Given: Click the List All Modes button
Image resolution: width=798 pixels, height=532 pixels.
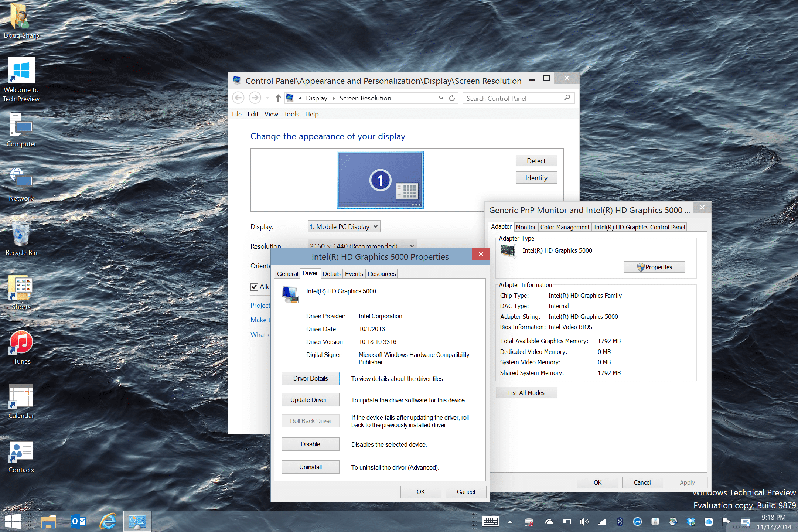Looking at the screenshot, I should (x=526, y=393).
